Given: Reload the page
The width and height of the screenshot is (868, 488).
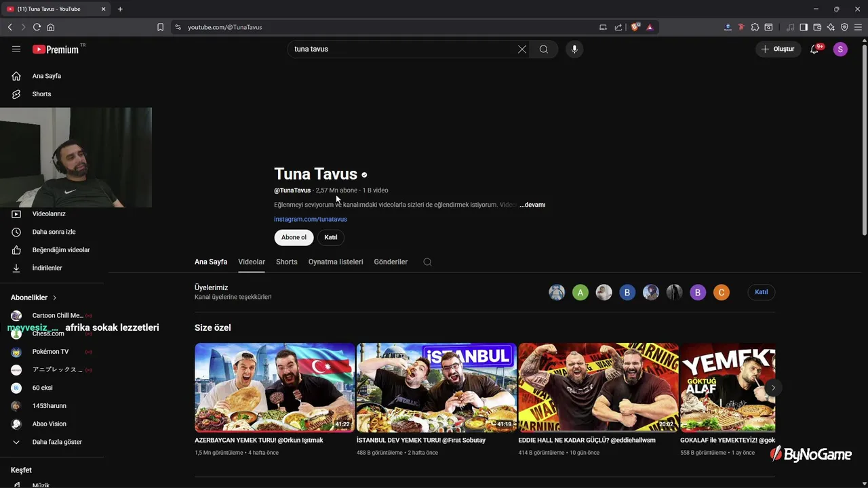Looking at the screenshot, I should click(37, 27).
